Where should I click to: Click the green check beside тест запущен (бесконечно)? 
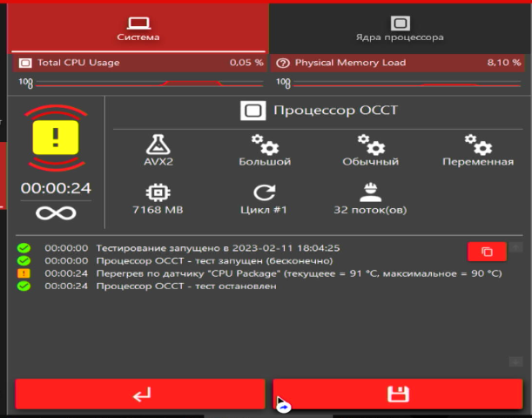point(24,261)
